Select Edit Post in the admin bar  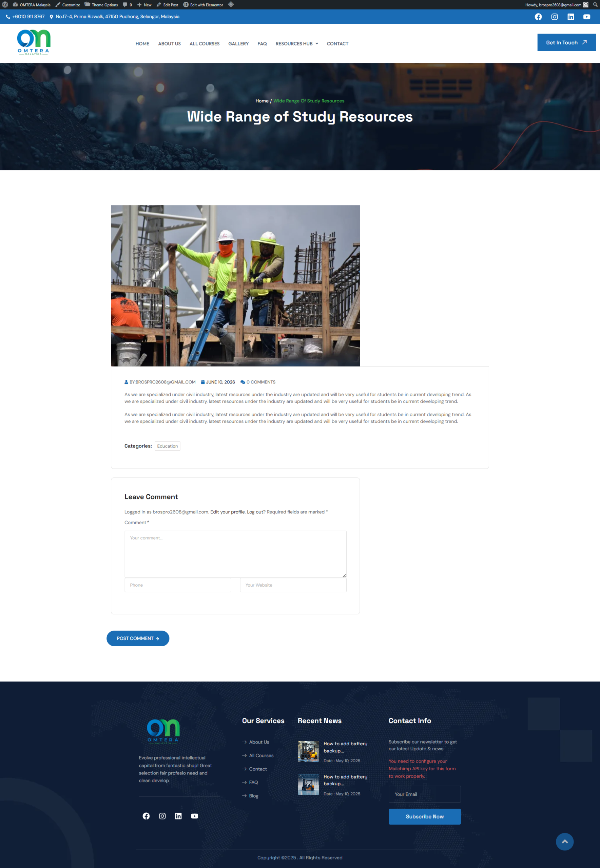pos(167,5)
